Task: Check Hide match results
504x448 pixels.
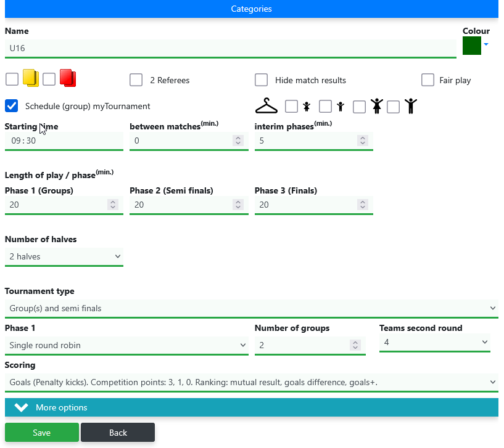Action: click(261, 79)
